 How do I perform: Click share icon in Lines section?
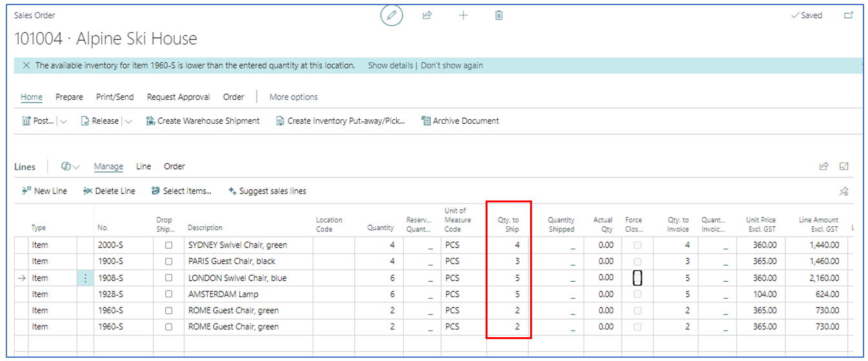point(824,166)
